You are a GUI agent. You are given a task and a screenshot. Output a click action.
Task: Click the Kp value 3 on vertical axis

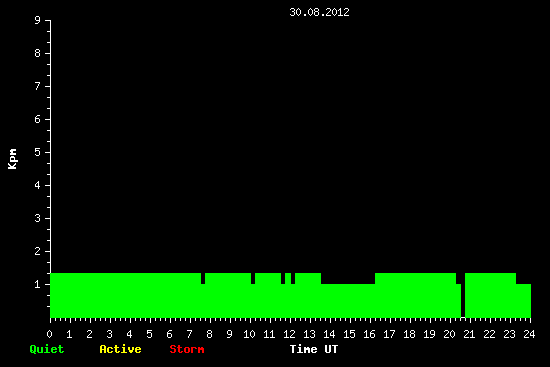38,218
